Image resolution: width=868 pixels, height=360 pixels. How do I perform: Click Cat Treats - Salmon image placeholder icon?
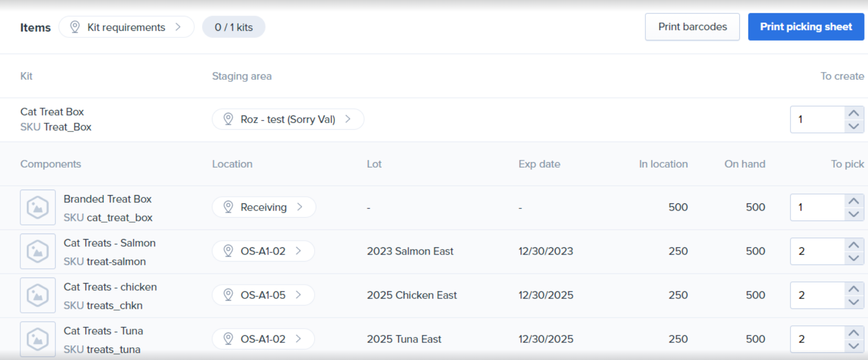coord(37,252)
